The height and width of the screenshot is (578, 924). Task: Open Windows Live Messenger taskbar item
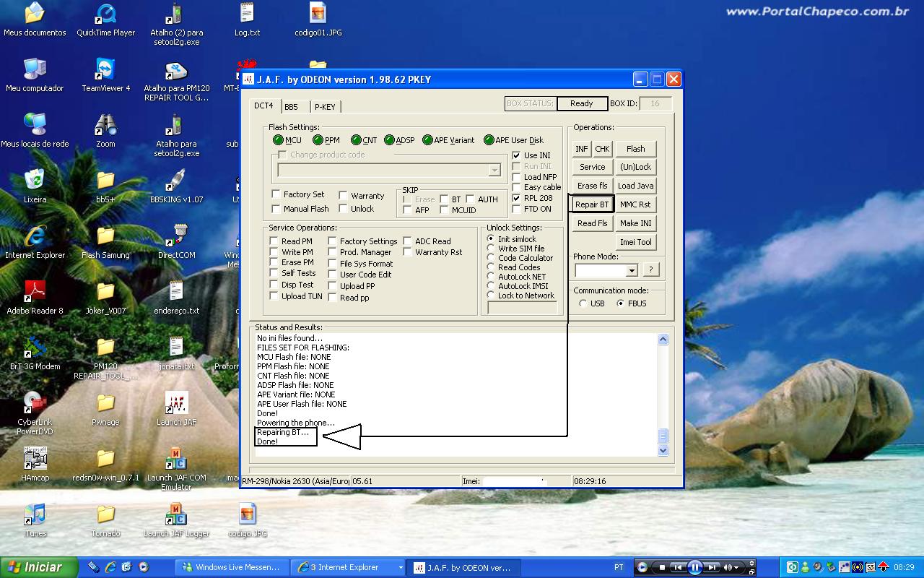232,567
